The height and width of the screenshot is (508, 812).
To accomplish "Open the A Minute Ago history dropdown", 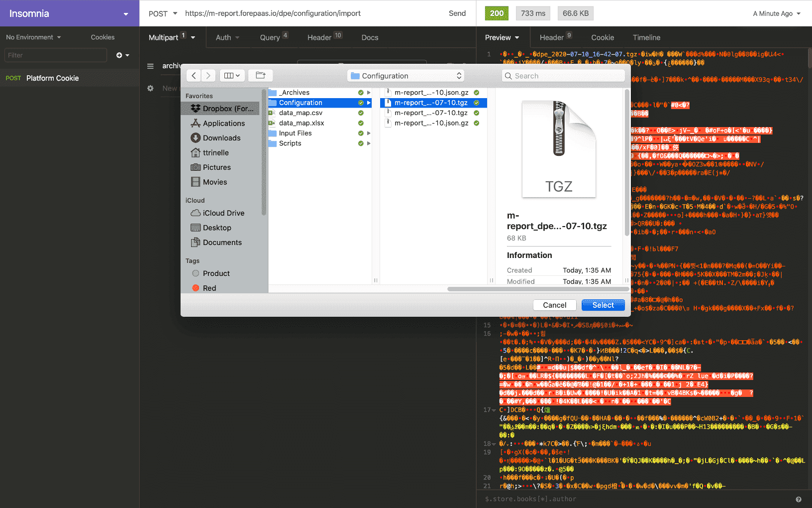I will (777, 13).
